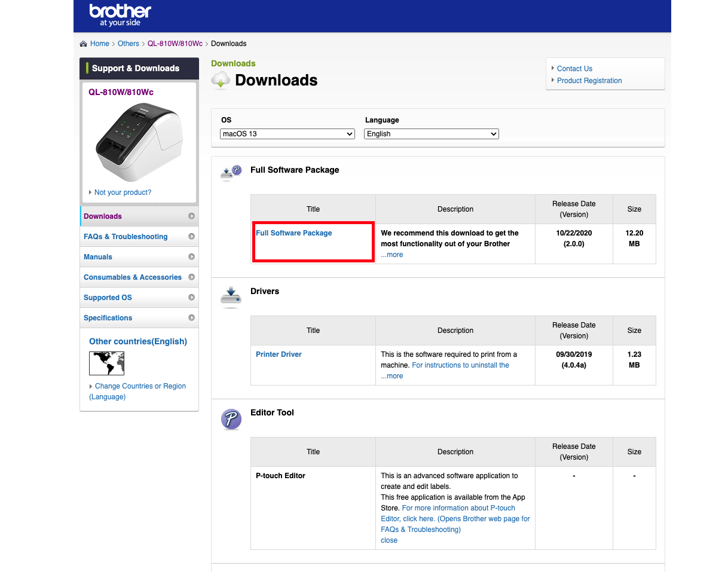Click the QL-810W printer product image
Screen dimensions: 728x572
pos(139,143)
